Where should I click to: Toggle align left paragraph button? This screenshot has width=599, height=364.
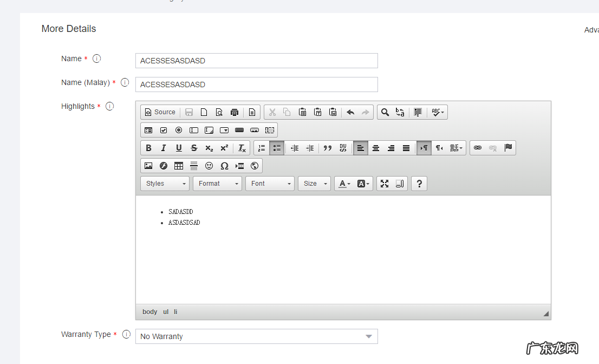pyautogui.click(x=360, y=148)
